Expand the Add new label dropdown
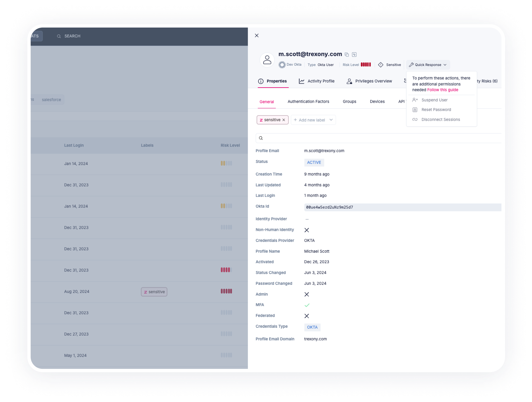532x402 pixels. point(313,120)
